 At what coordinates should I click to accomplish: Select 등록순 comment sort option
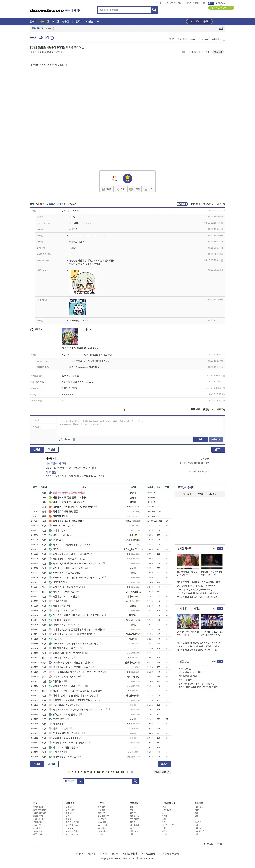tap(50, 204)
